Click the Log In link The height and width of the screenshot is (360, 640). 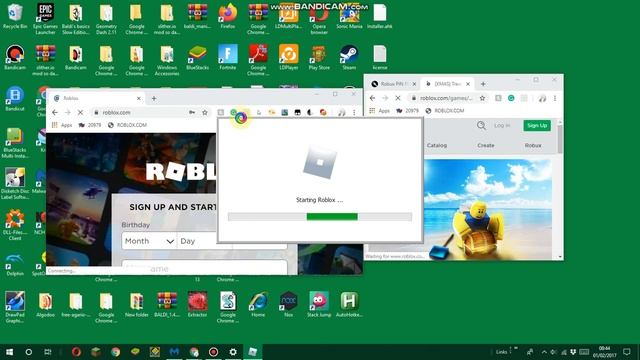click(502, 125)
